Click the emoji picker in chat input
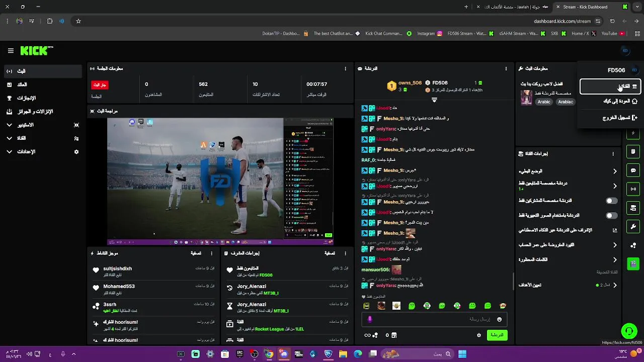This screenshot has width=644, height=362. click(x=499, y=319)
